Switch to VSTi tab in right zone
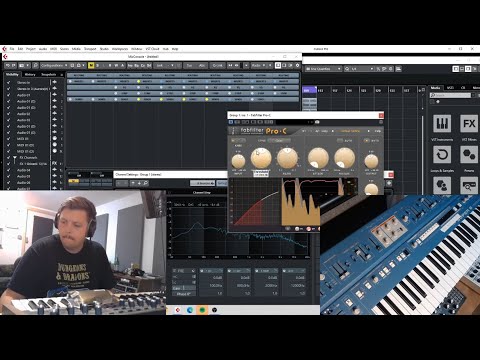Viewport: 480px width, 360px height. click(450, 88)
